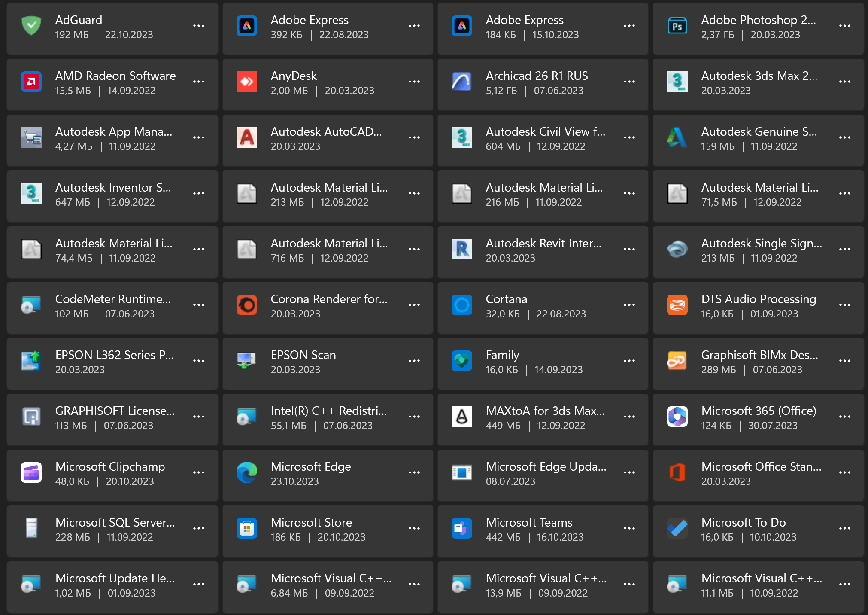The width and height of the screenshot is (868, 615).
Task: Click the Autodesk AutoCAD red A icon
Action: (247, 138)
